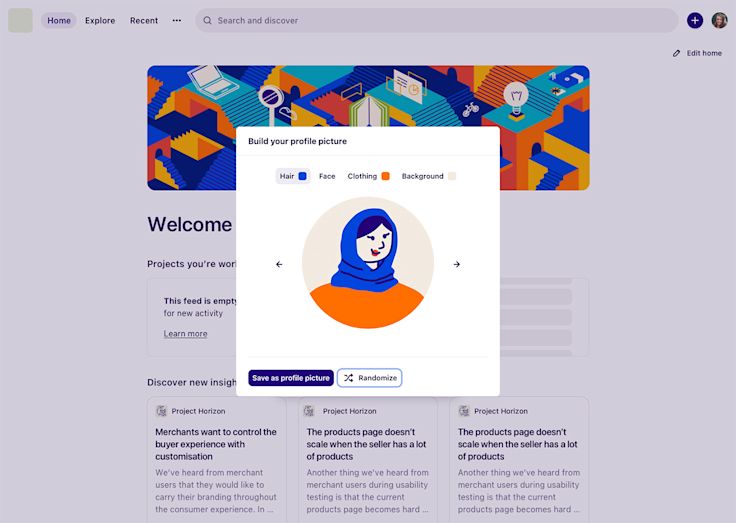
Task: Click the next avatar right arrow
Action: click(457, 264)
